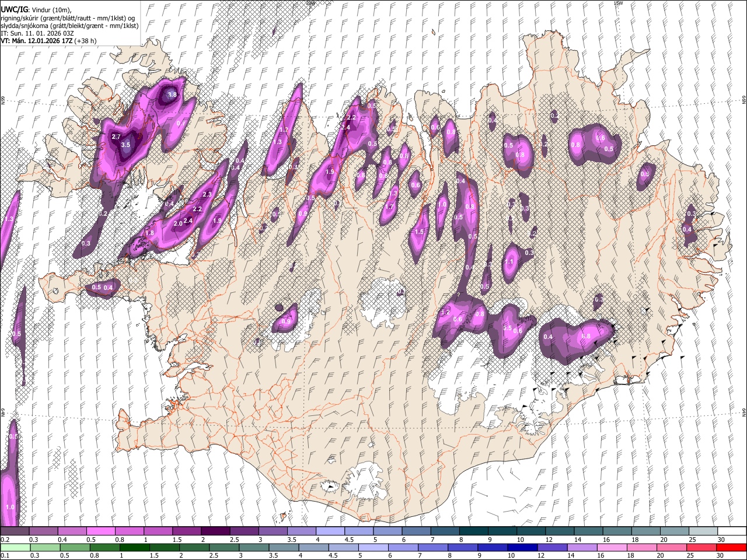Select the gray-teal 3 swatch in lower legend
747x560 pixels.
coord(254,547)
